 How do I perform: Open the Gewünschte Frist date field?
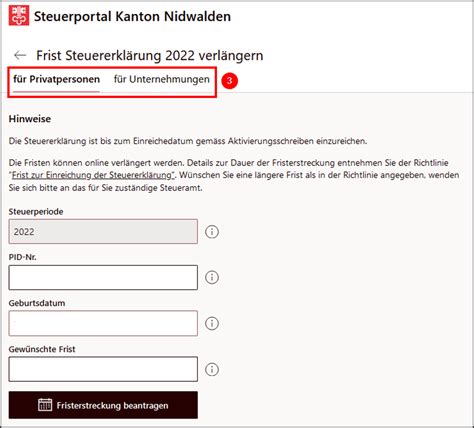pyautogui.click(x=103, y=369)
